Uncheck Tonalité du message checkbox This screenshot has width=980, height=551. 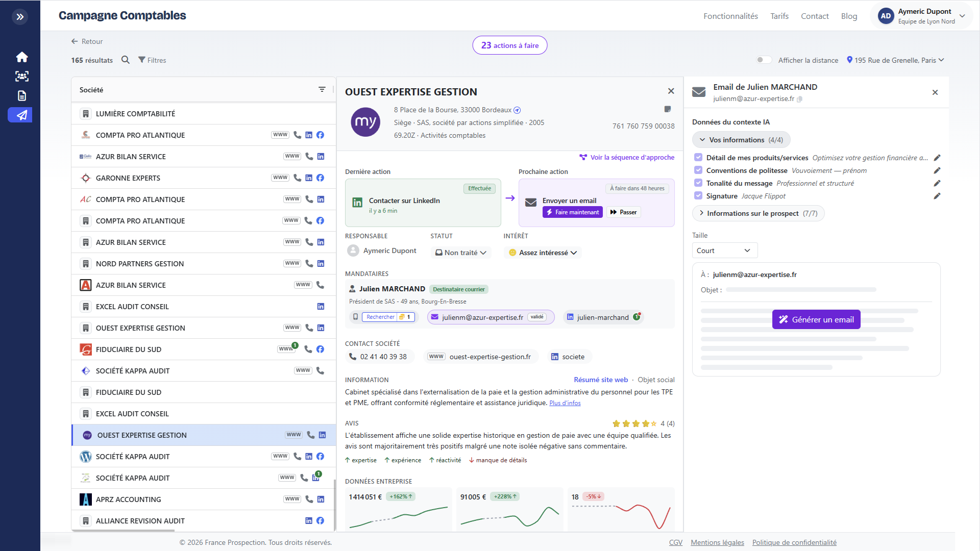[x=698, y=183]
